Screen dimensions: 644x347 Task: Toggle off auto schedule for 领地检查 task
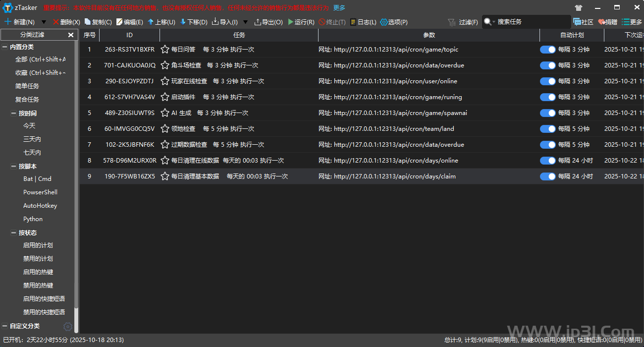click(547, 129)
